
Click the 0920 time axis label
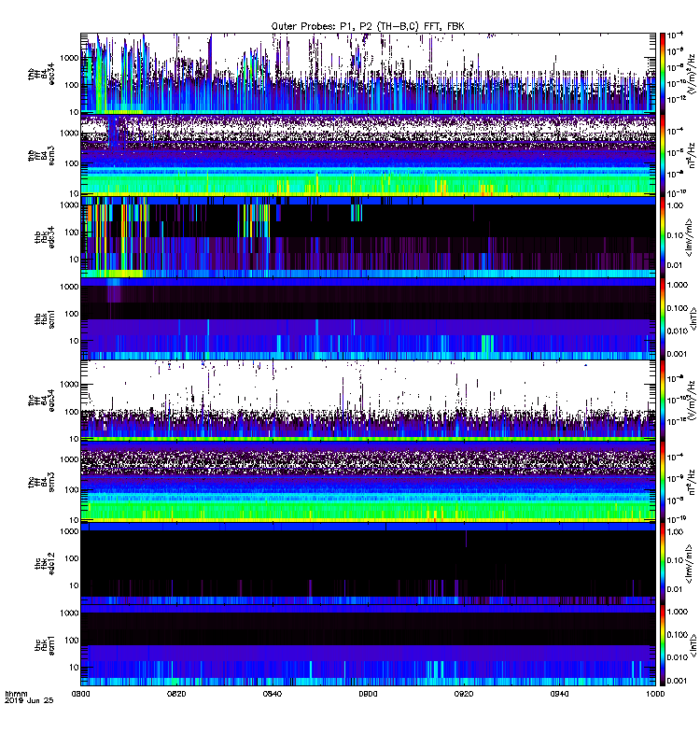pos(464,694)
